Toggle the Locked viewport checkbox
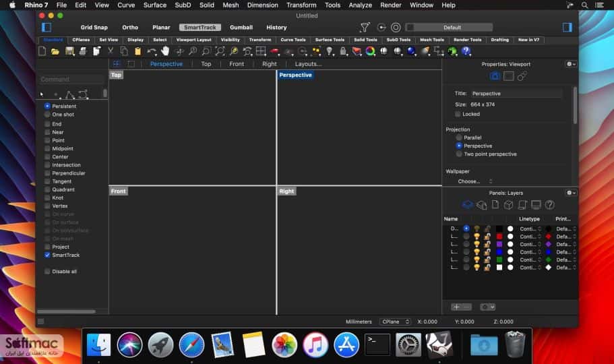614x364 pixels. click(458, 114)
